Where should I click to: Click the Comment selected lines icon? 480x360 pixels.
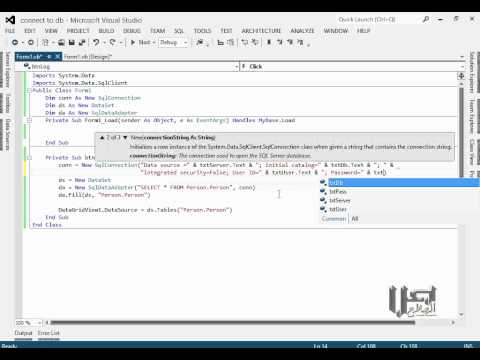click(220, 42)
